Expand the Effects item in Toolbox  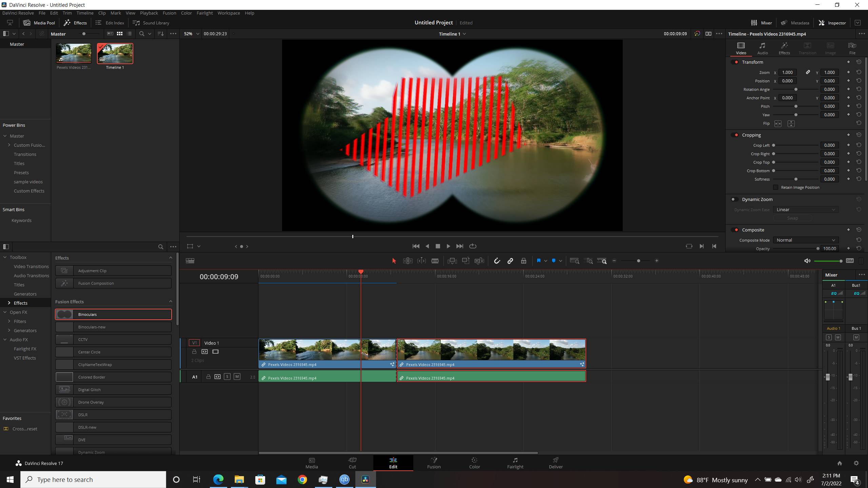point(9,303)
